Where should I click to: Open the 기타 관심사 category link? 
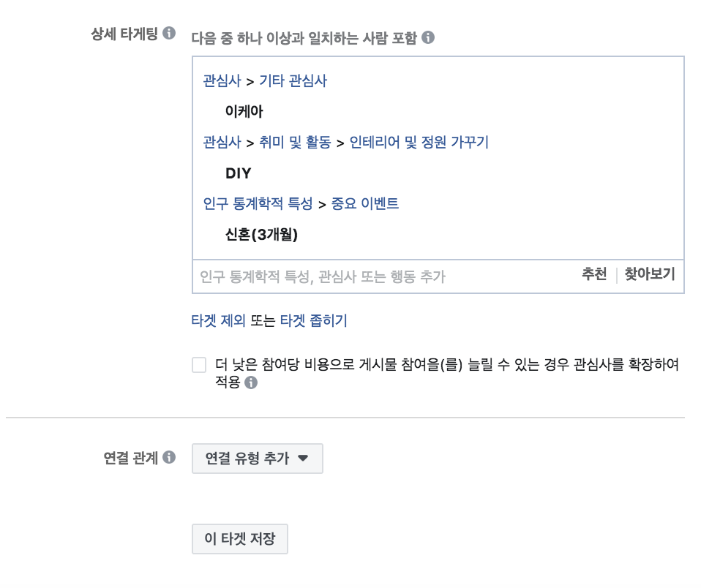pos(295,81)
